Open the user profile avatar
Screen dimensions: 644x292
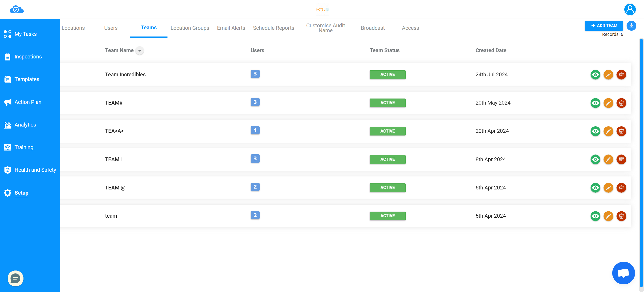click(630, 9)
